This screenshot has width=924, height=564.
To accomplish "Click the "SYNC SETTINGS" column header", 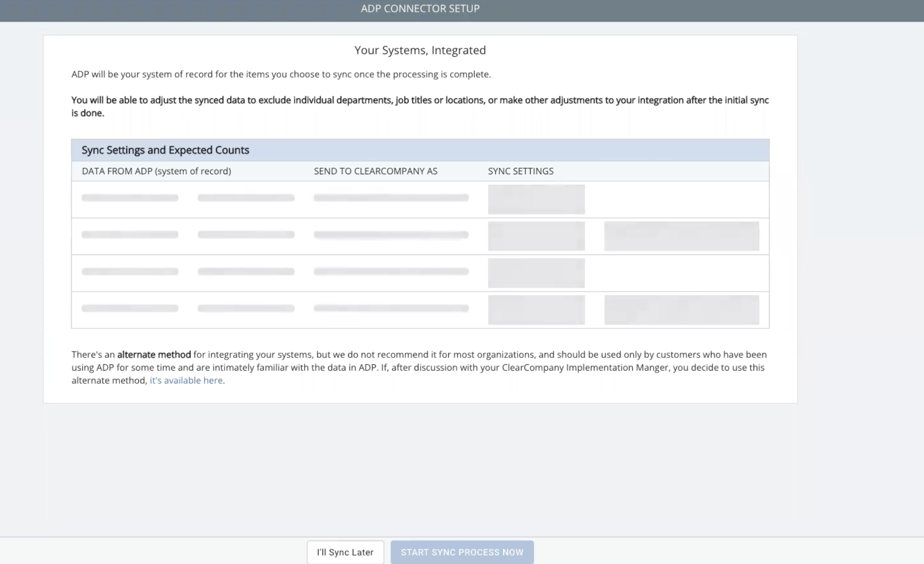I will coord(521,171).
